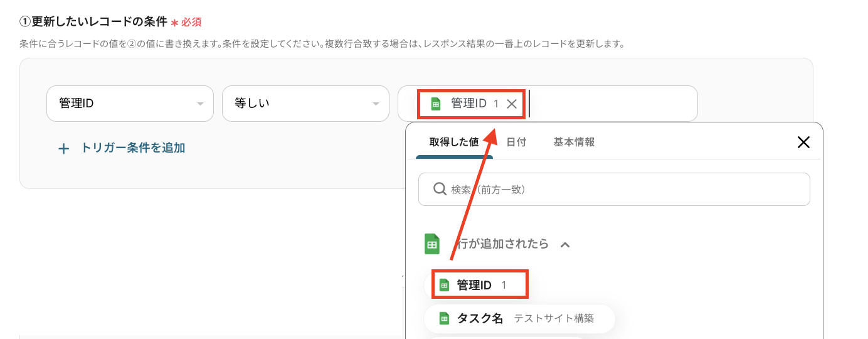Image resolution: width=868 pixels, height=339 pixels.
Task: Click the トリガー条件を追加 link text
Action: click(133, 148)
